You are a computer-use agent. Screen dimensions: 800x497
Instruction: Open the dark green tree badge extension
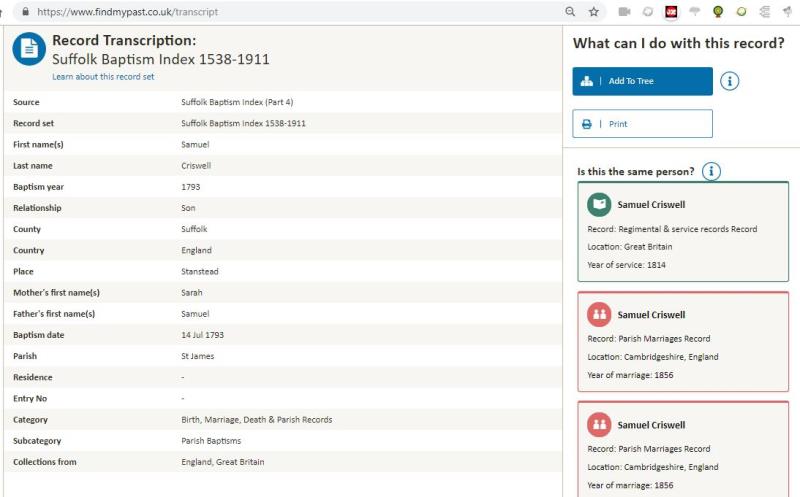[x=718, y=11]
